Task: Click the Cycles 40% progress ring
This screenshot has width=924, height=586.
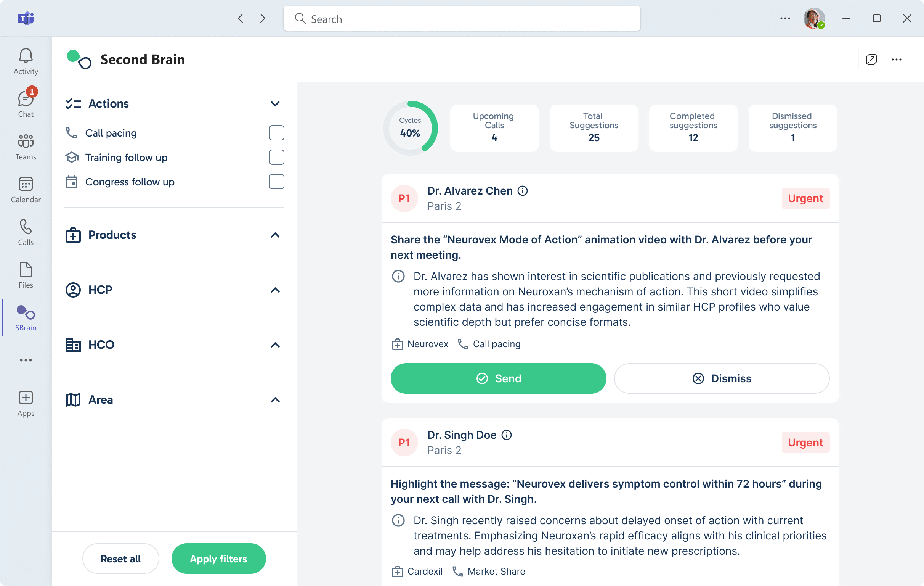Action: point(410,128)
